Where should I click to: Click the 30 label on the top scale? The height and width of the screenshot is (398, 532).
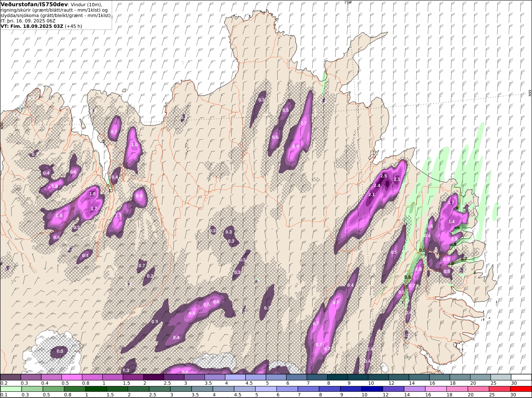click(x=514, y=383)
